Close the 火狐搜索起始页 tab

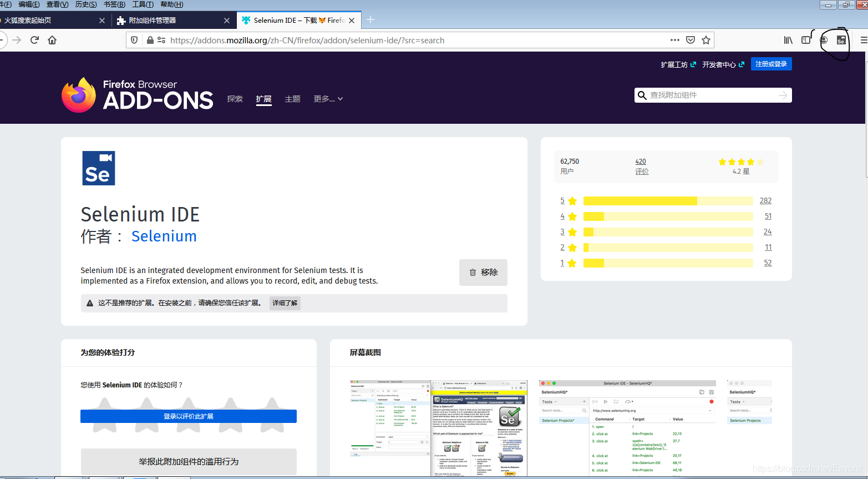(x=102, y=21)
